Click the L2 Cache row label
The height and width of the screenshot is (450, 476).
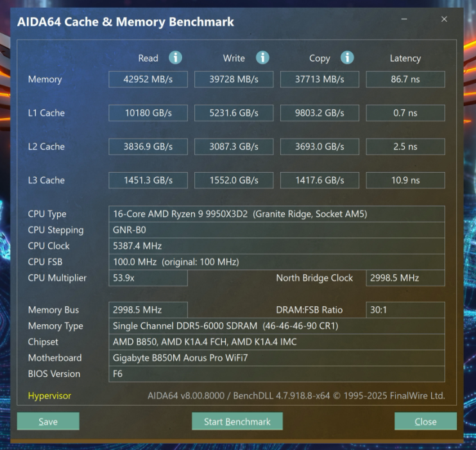pyautogui.click(x=46, y=147)
